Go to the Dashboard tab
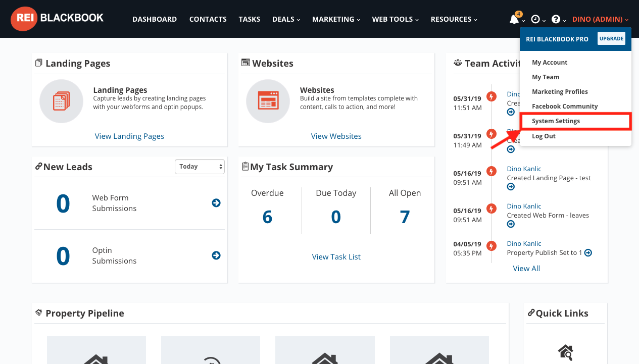 [155, 19]
